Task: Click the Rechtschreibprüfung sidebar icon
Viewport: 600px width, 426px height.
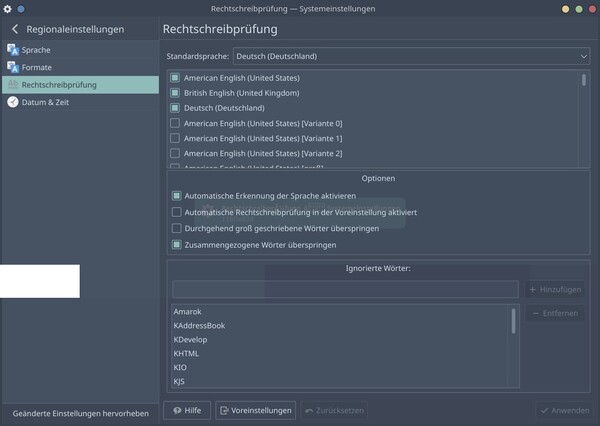Action: pos(13,85)
